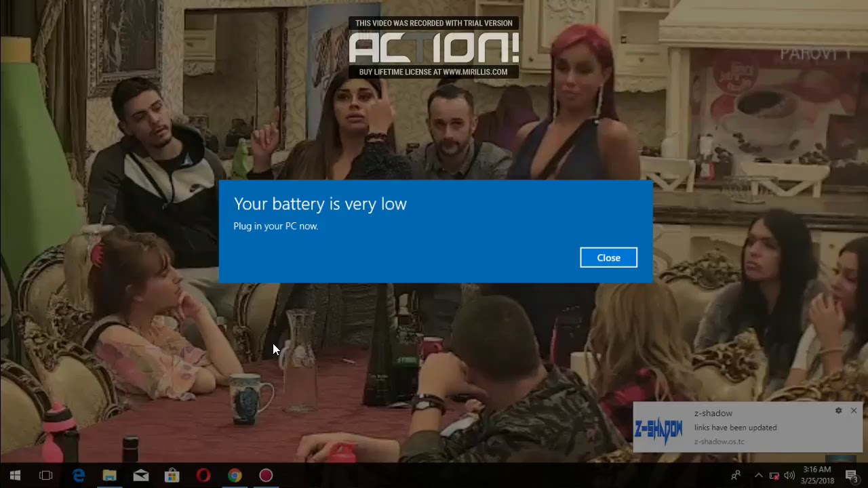Click the 'Plug in your PC now.' text
The width and height of the screenshot is (868, 488).
point(275,226)
